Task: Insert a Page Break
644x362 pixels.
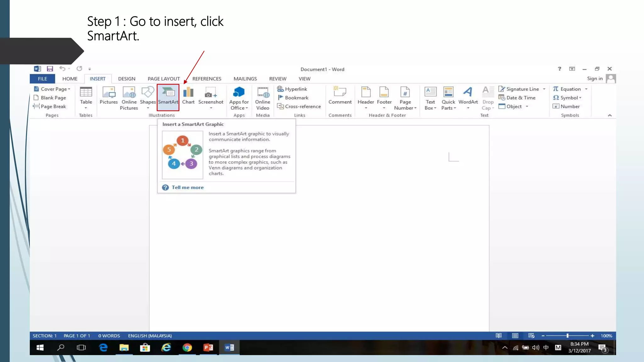Action: pyautogui.click(x=50, y=106)
